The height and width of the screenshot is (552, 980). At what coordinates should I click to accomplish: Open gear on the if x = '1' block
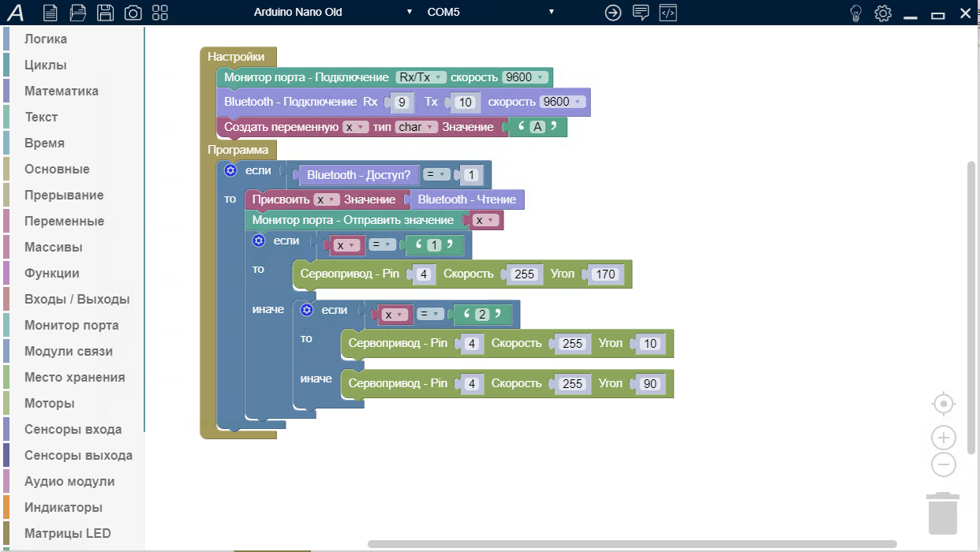pyautogui.click(x=258, y=240)
